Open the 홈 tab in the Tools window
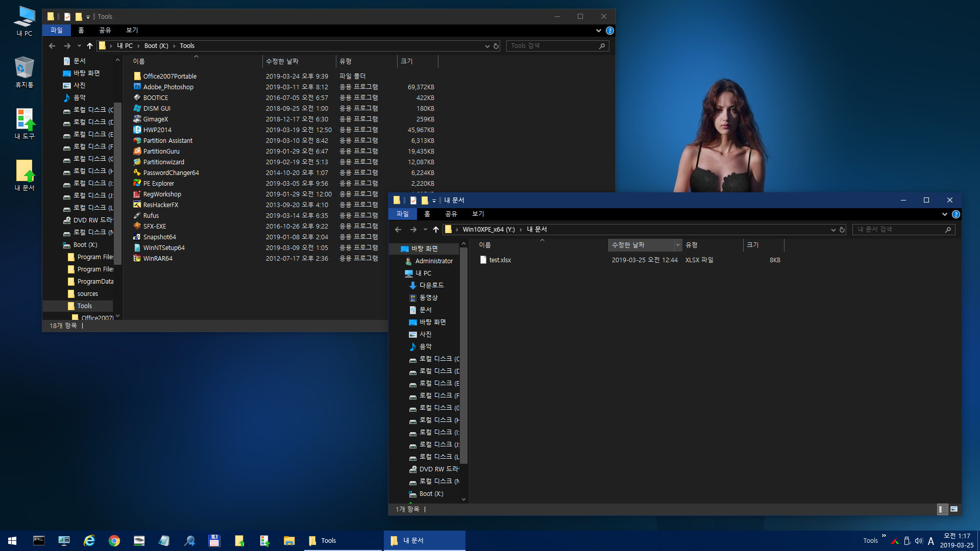The width and height of the screenshot is (980, 551). 81,31
